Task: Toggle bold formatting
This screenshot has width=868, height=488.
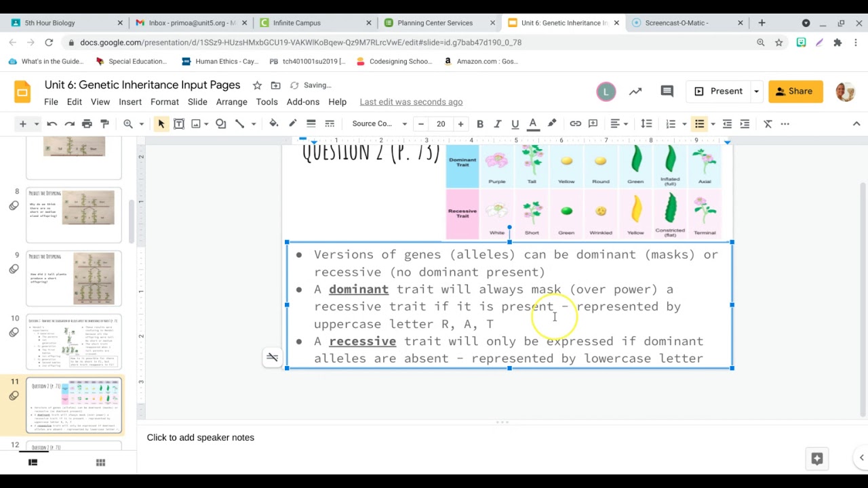Action: [x=479, y=124]
